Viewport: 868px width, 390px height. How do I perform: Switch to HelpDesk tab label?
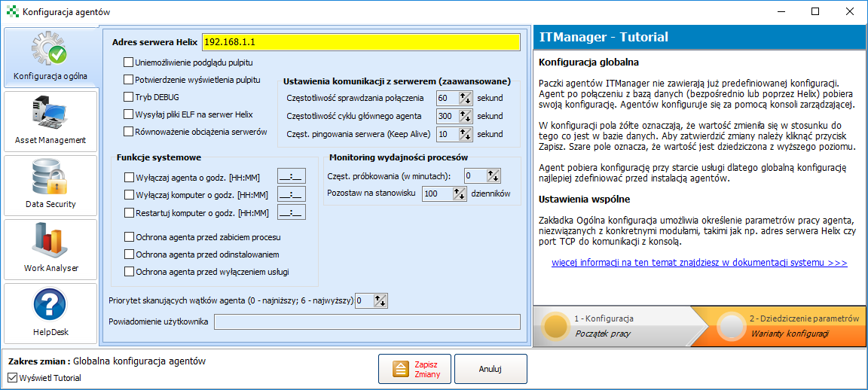50,332
